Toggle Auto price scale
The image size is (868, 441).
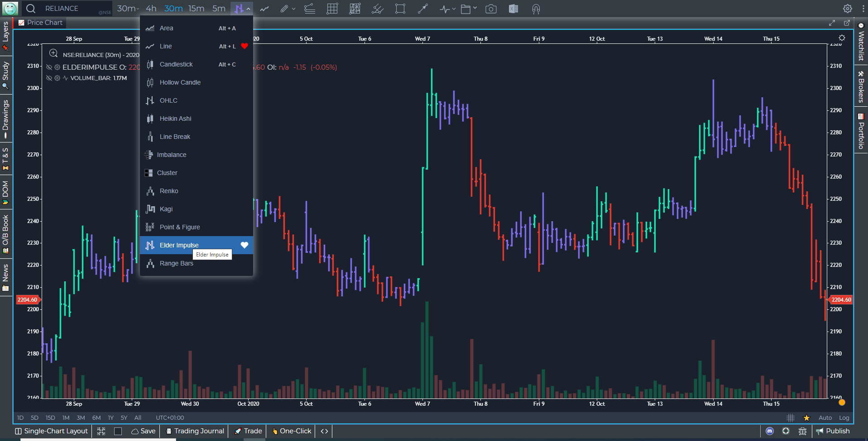(x=825, y=418)
